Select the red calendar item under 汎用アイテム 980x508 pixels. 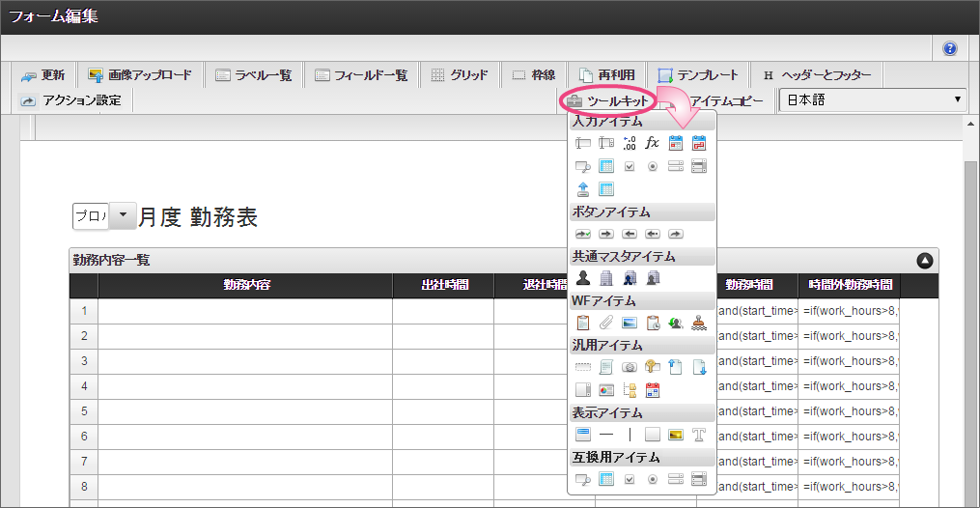pos(653,390)
